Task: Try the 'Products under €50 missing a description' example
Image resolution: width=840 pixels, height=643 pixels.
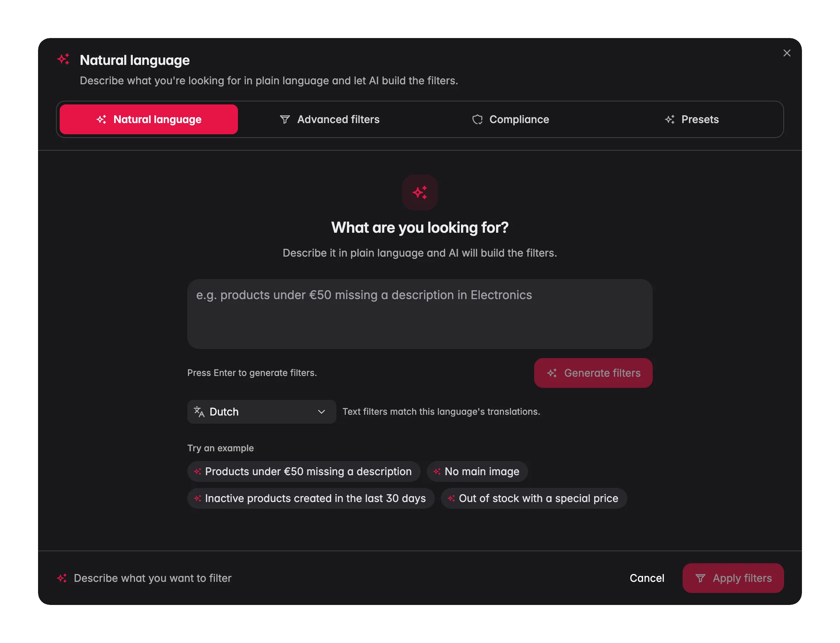Action: 304,471
